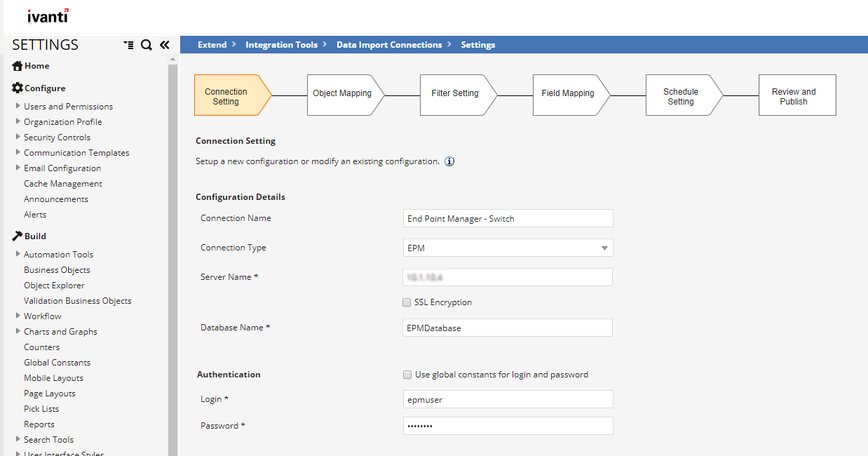Click the Build hammer icon
This screenshot has width=868, height=456.
(x=18, y=236)
